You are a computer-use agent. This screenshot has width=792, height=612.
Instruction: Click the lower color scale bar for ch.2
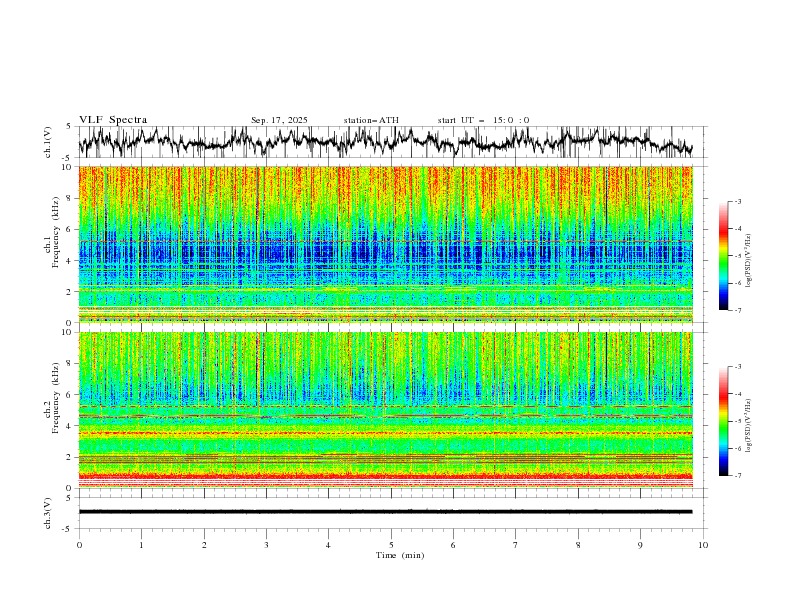[724, 421]
